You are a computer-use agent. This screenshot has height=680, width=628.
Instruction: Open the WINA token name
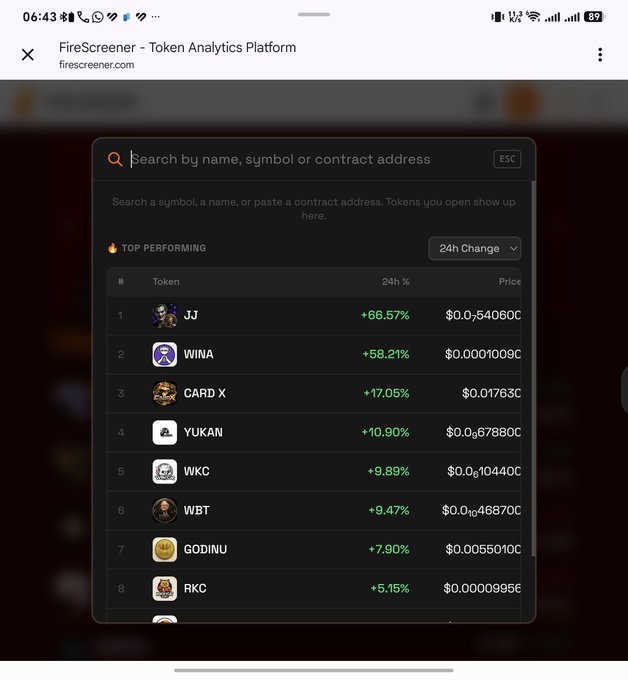click(199, 354)
